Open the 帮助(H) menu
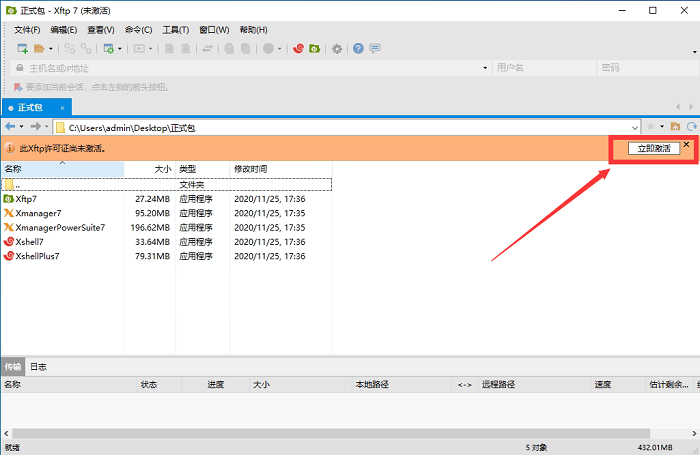The height and width of the screenshot is (455, 700). coord(254,30)
